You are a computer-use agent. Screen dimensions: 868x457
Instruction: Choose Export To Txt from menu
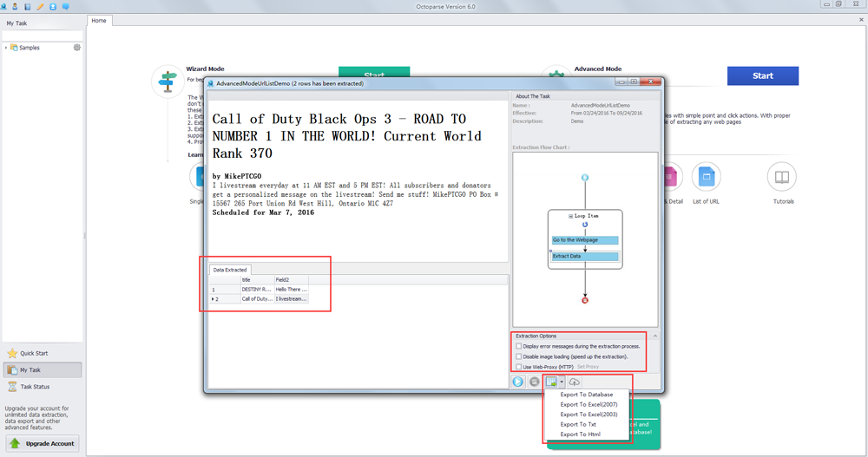point(578,424)
